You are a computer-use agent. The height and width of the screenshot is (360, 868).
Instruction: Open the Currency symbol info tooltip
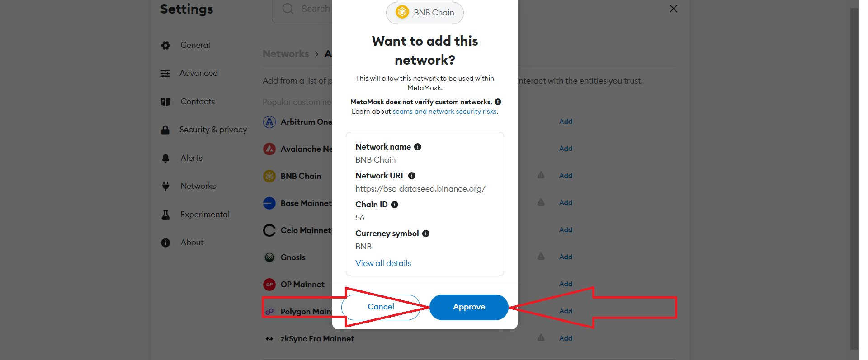[x=425, y=233]
